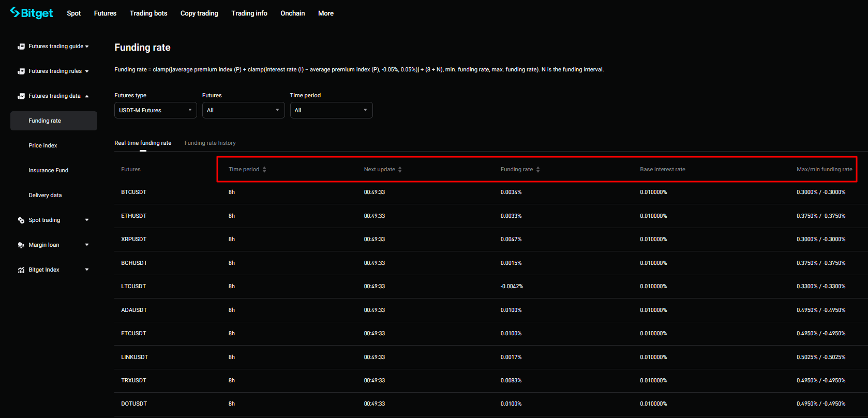Screen dimensions: 868x418
Task: Sort table by Next update arrows
Action: pyautogui.click(x=400, y=170)
